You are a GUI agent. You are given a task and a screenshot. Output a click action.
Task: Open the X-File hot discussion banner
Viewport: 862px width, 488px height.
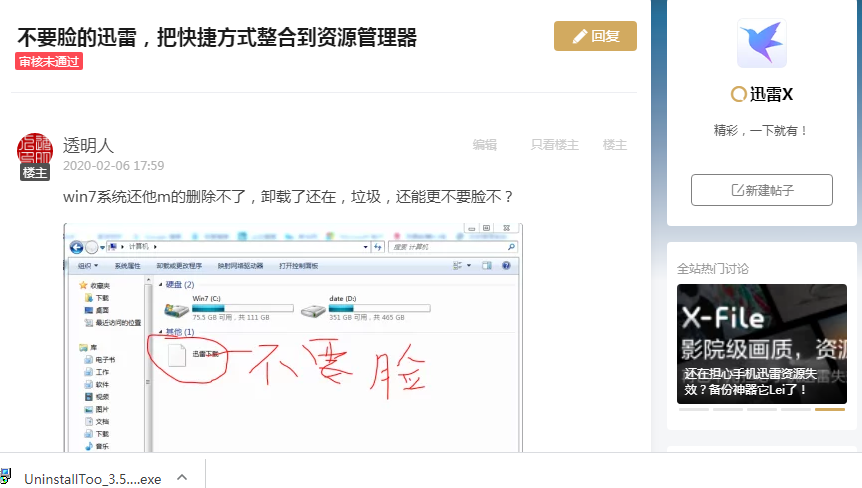pyautogui.click(x=761, y=340)
